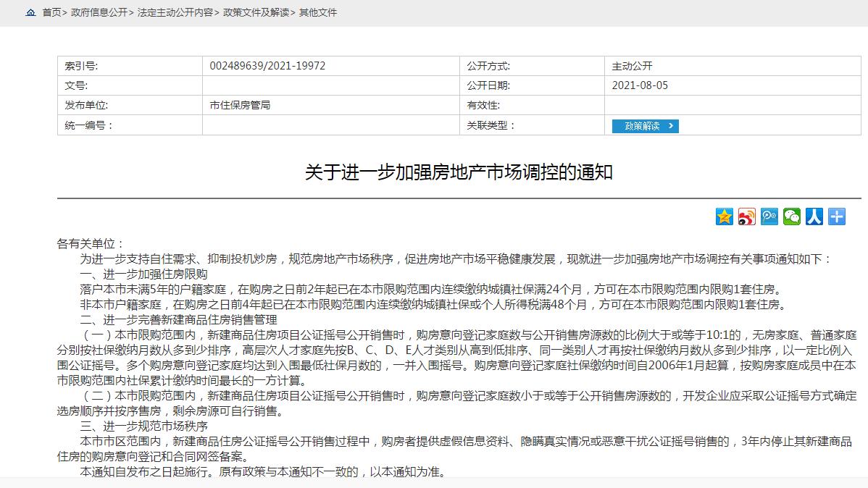
Task: Share the article to Qzone star icon
Action: point(723,216)
